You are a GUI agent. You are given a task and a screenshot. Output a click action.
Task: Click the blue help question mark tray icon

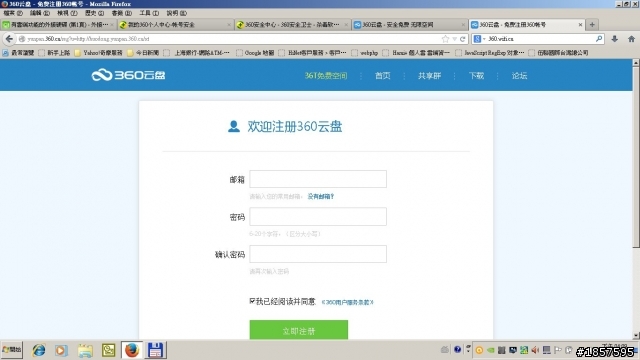pos(457,349)
